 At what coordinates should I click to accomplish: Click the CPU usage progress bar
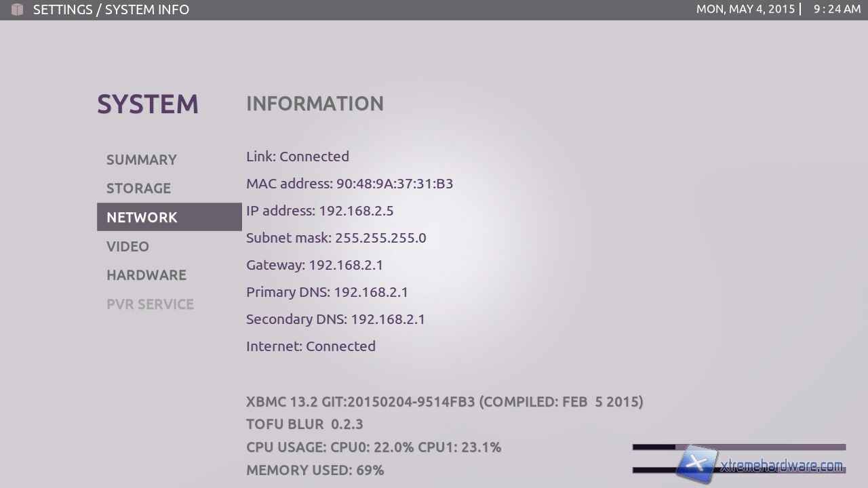tap(738, 447)
